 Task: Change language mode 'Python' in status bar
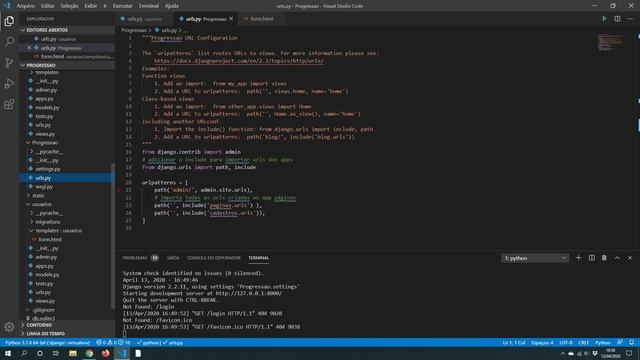coord(603,342)
